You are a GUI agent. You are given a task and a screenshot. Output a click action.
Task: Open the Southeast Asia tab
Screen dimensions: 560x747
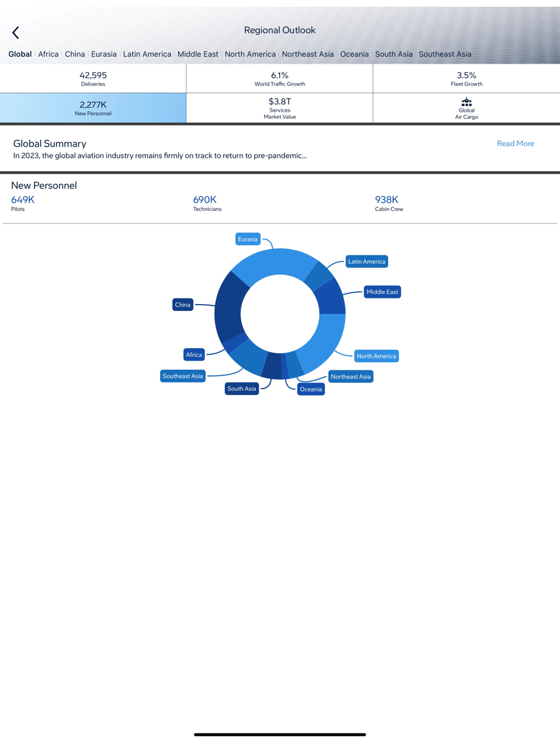pyautogui.click(x=445, y=54)
